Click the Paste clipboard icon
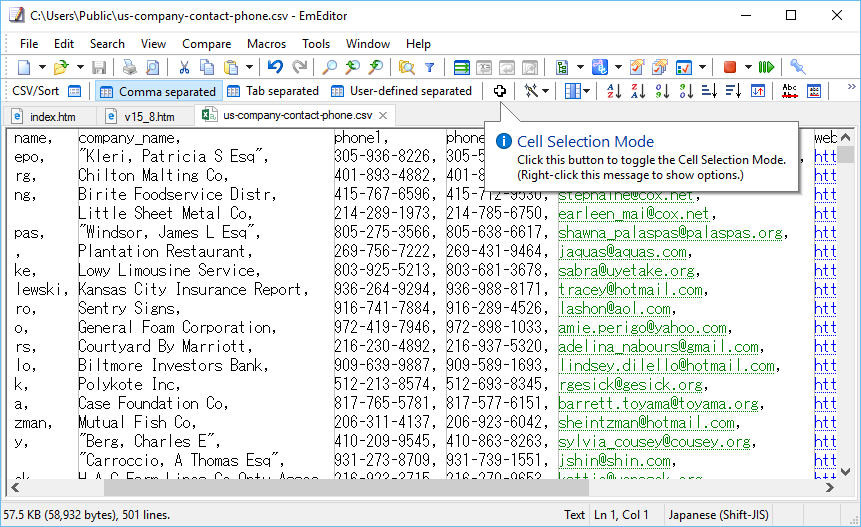This screenshot has height=527, width=861. [231, 68]
